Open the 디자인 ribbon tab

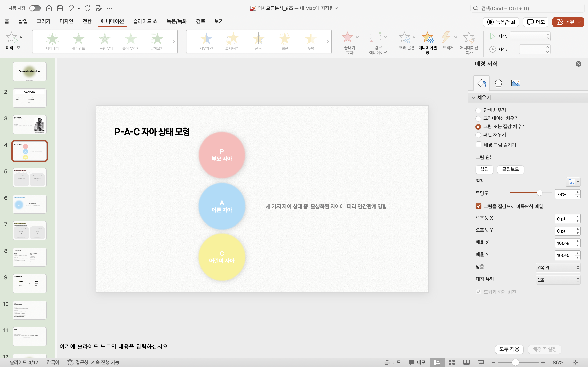[66, 21]
